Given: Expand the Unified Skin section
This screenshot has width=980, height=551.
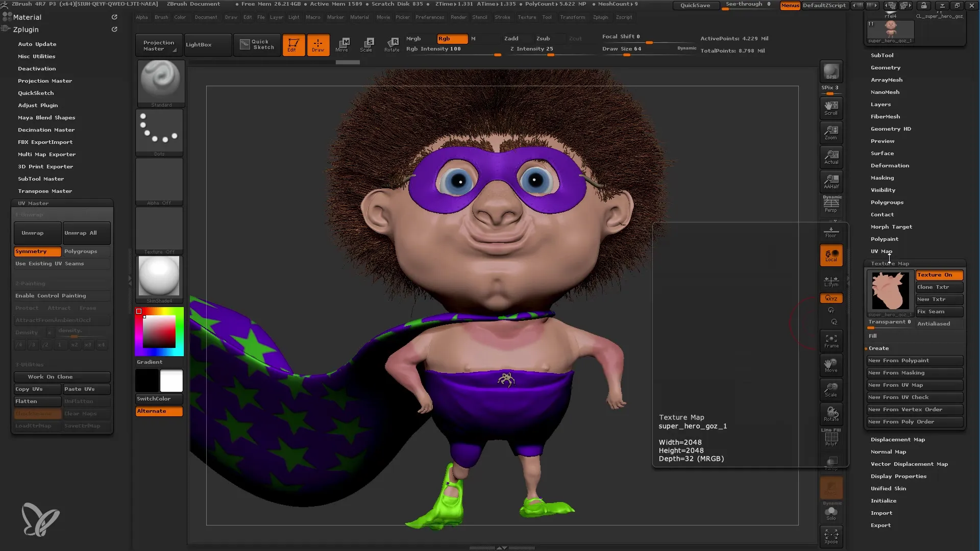Looking at the screenshot, I should click(889, 488).
